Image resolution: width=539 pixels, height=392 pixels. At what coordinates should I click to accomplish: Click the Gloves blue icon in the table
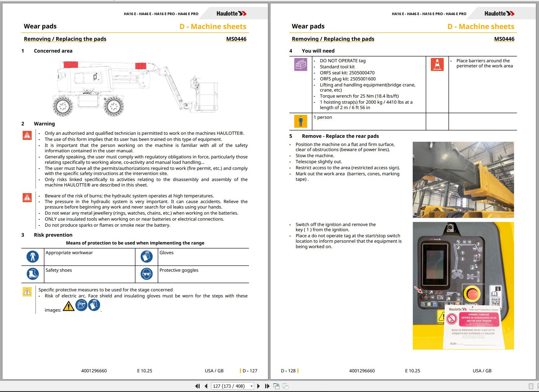point(147,257)
